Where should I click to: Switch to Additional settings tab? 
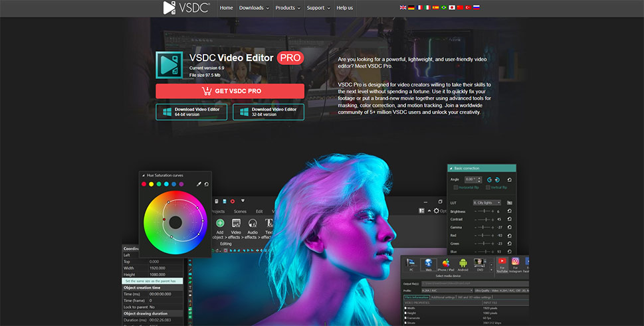click(x=443, y=297)
